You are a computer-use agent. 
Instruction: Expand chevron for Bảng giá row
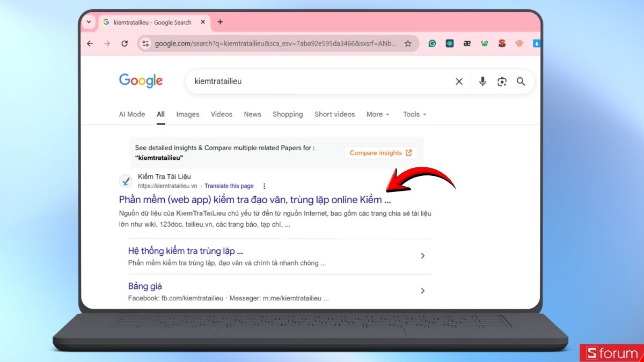pyautogui.click(x=422, y=291)
